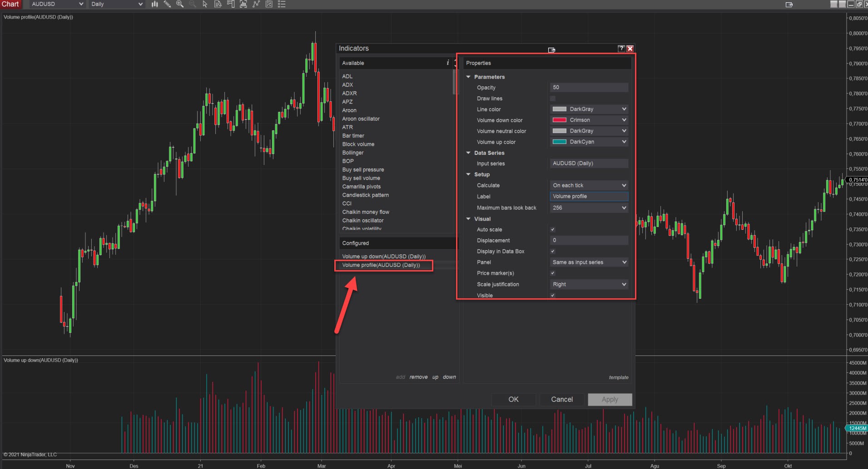
Task: Open the Panel dropdown
Action: 589,262
